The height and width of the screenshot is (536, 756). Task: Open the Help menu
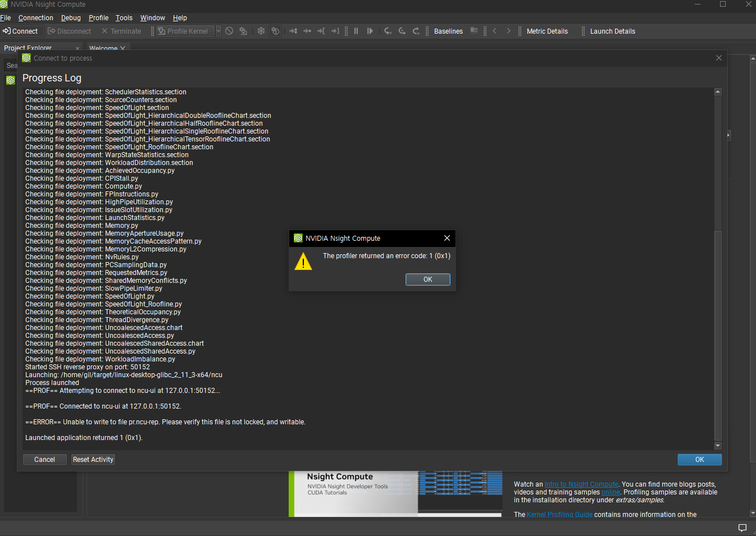pos(180,18)
